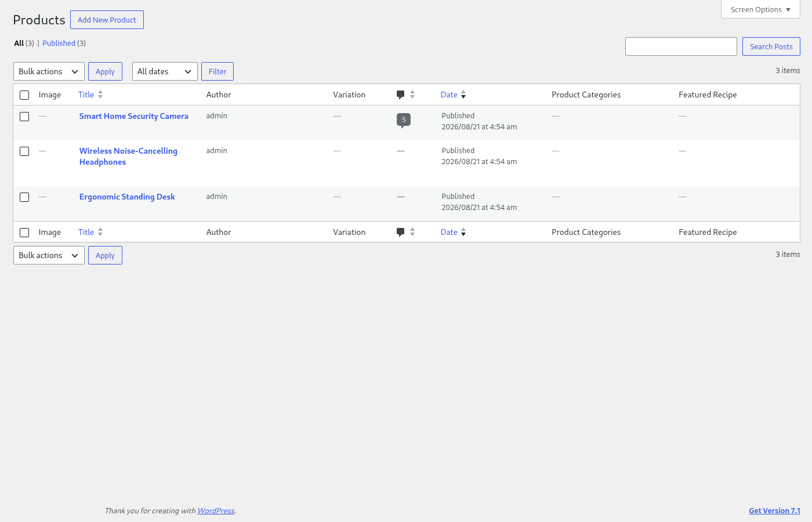Click the Published date text for Smart Home Security Camera
Screen dimensions: 812x522
(x=479, y=121)
